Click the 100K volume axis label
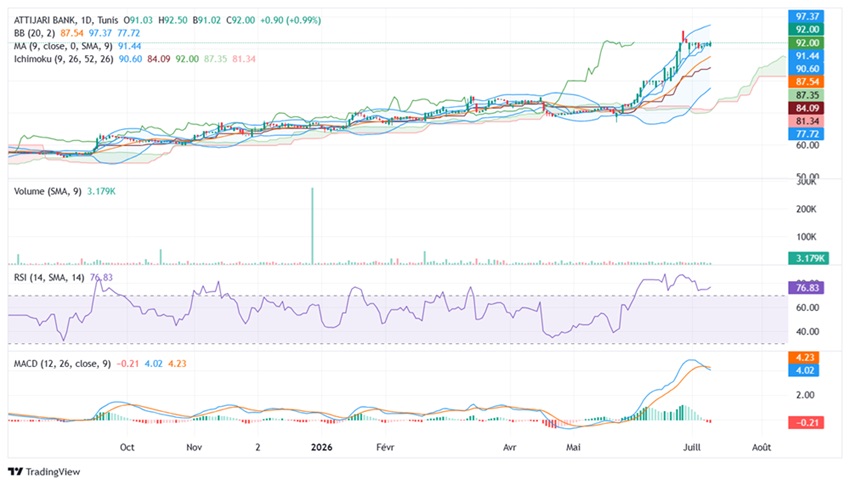The width and height of the screenshot is (850, 485). [x=806, y=237]
